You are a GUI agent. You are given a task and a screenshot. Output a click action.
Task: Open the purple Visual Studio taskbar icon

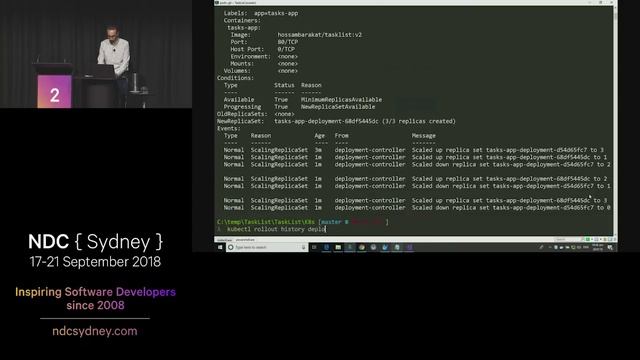pos(409,247)
